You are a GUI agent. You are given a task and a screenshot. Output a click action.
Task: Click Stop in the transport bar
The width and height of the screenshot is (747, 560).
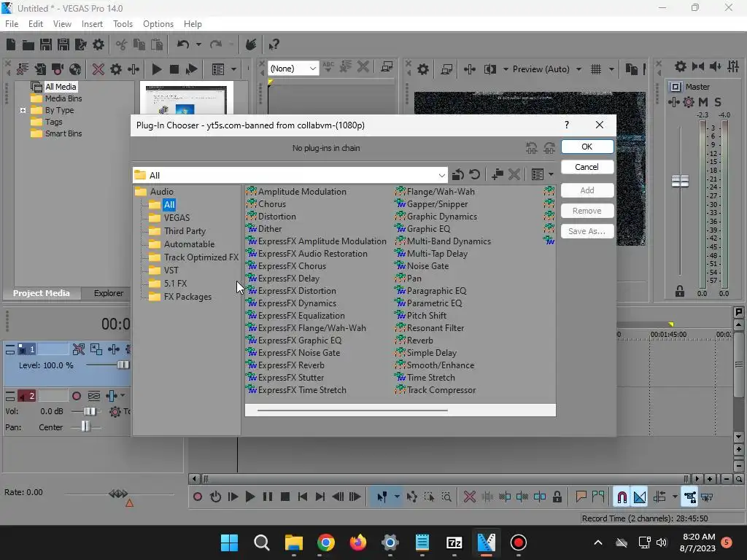point(285,497)
